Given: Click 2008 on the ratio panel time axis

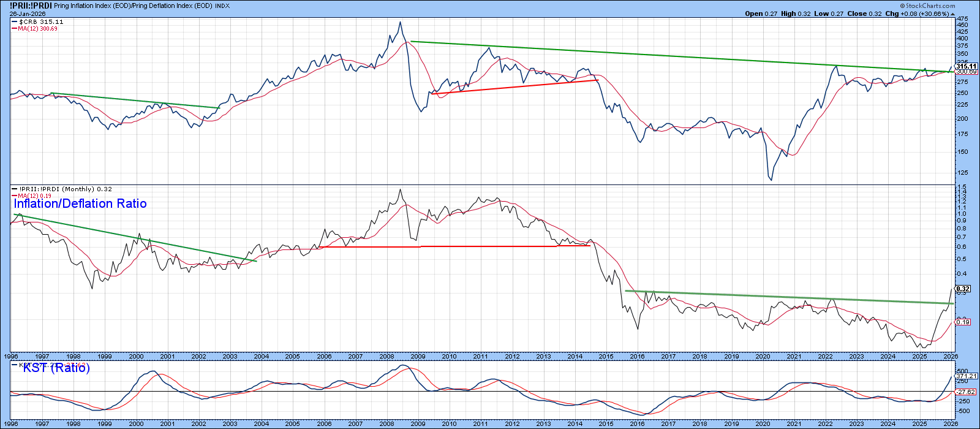Looking at the screenshot, I should (386, 356).
